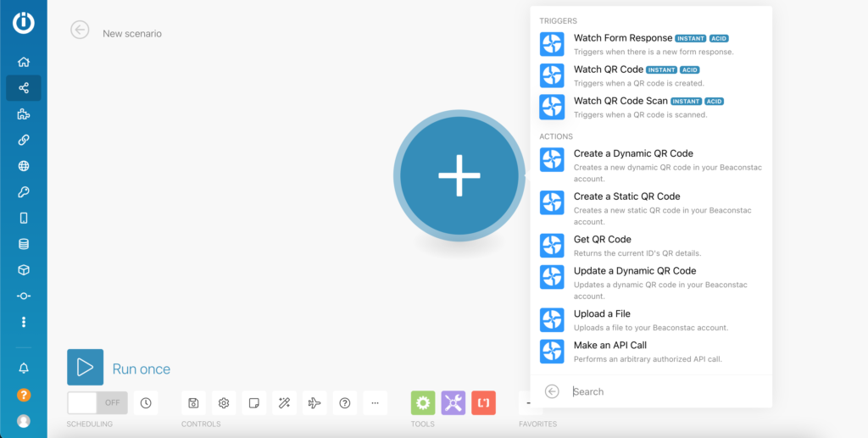868x438 pixels.
Task: Click the Run once label
Action: [142, 369]
